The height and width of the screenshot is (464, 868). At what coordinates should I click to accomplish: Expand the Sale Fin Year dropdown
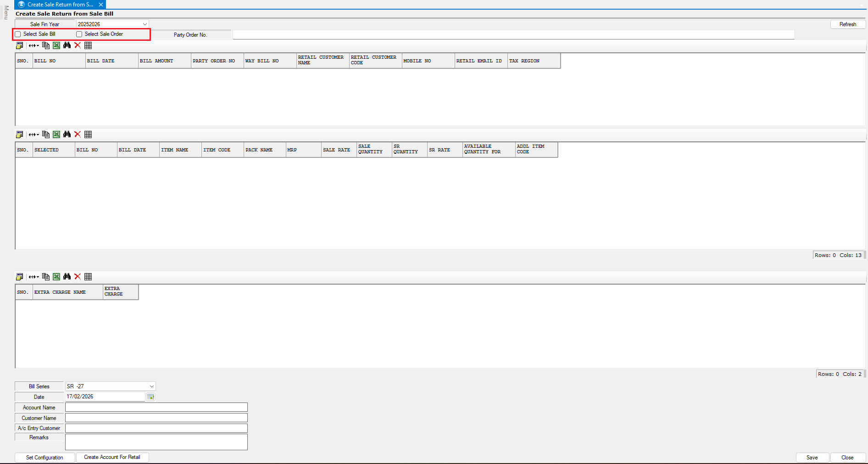click(x=145, y=24)
